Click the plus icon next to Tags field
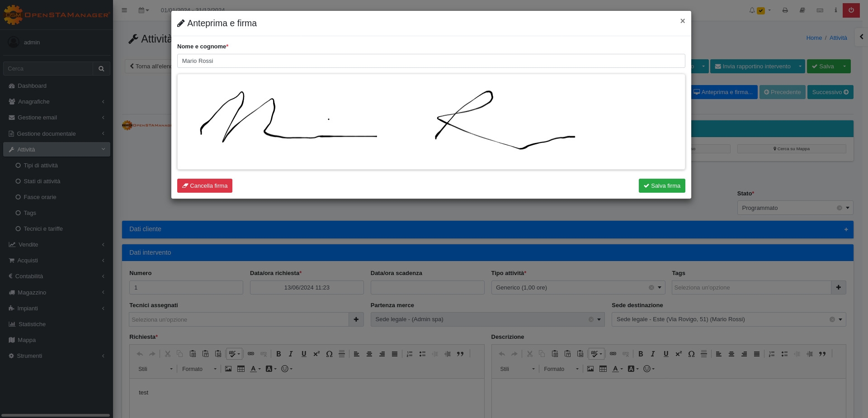868x418 pixels. [x=838, y=287]
